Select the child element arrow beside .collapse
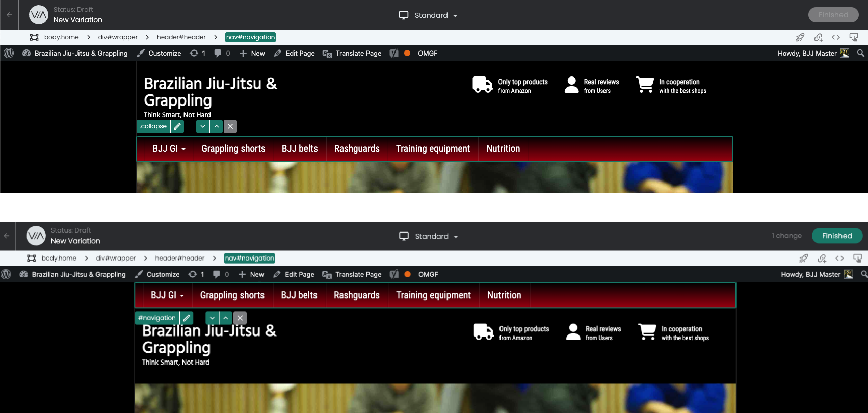868x413 pixels. [x=203, y=126]
